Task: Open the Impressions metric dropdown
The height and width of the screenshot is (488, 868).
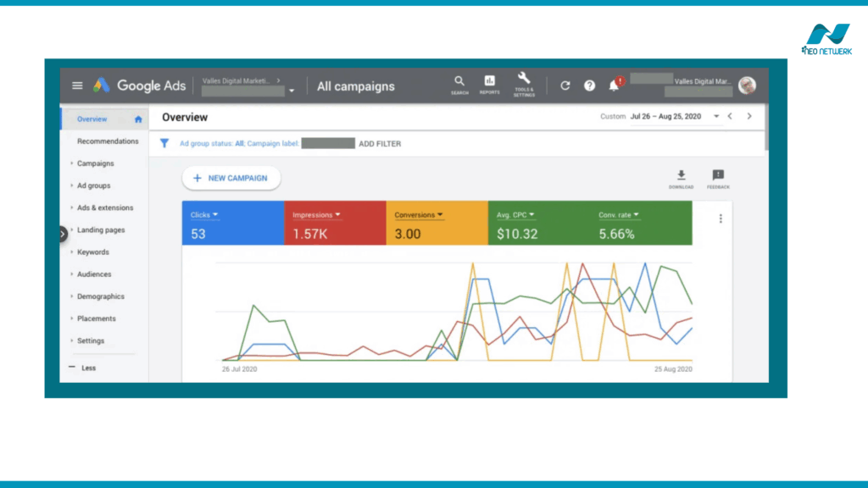Action: (x=316, y=214)
